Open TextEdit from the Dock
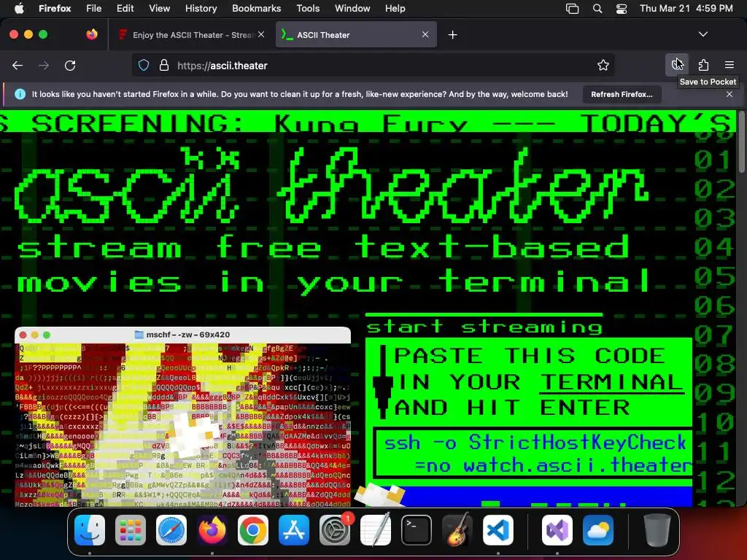The height and width of the screenshot is (560, 747). (376, 530)
